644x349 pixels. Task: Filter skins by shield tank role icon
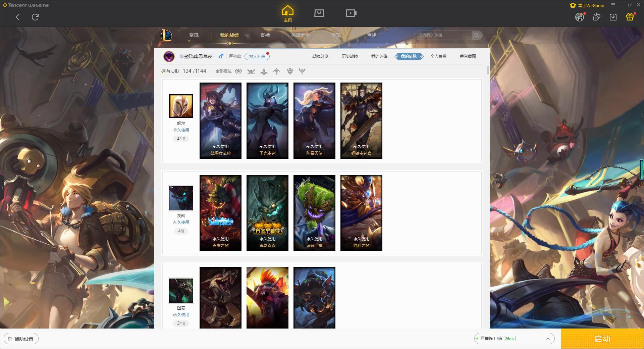pyautogui.click(x=290, y=71)
